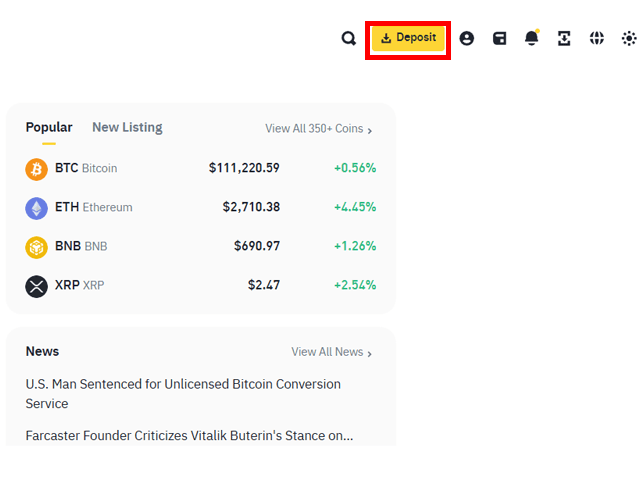Image resolution: width=640 pixels, height=480 pixels.
Task: Open Farcaster Founder news headline
Action: [189, 436]
